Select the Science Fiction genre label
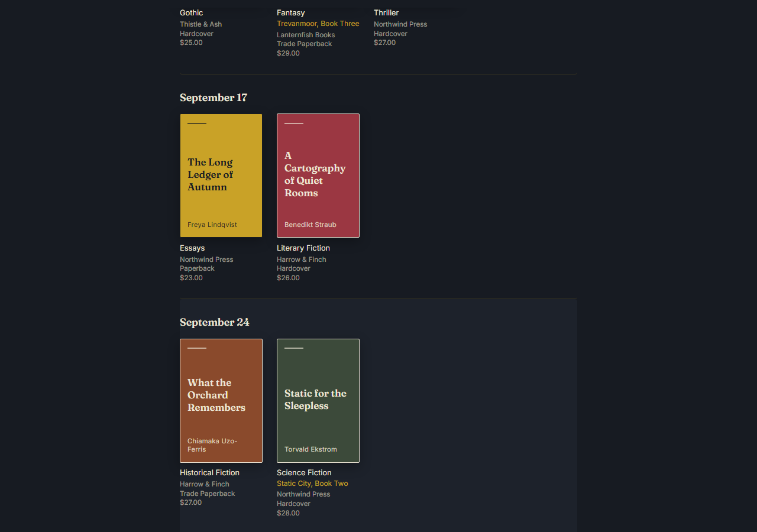Viewport: 757px width, 532px height. point(304,473)
